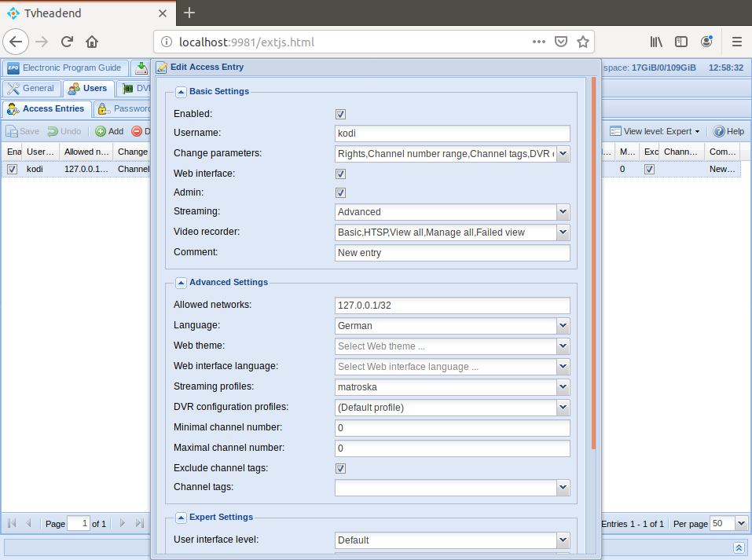Click the dialog's vertical scrollbar
This screenshot has width=752, height=560.
[x=594, y=263]
